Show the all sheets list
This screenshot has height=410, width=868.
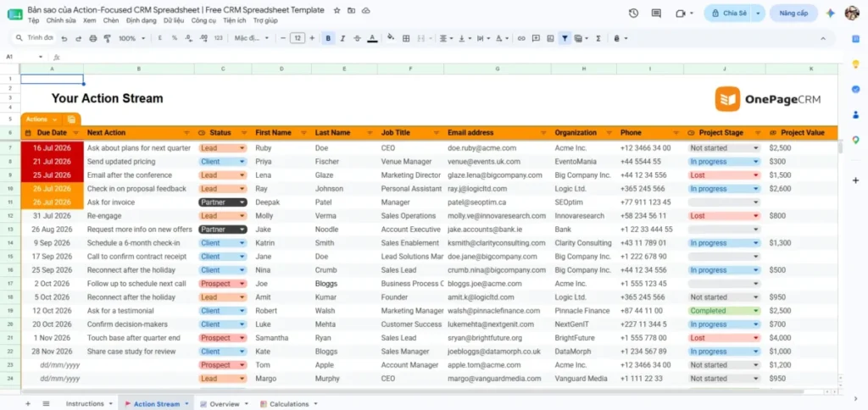46,404
